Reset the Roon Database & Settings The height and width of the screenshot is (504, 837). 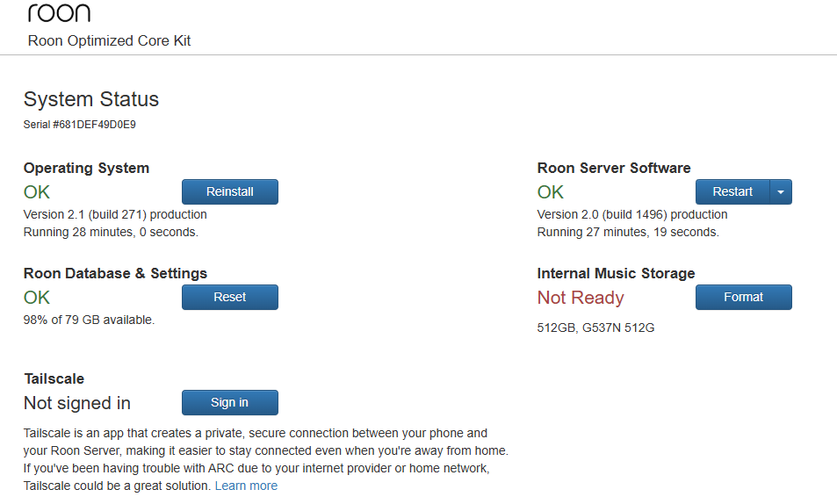[x=229, y=298]
